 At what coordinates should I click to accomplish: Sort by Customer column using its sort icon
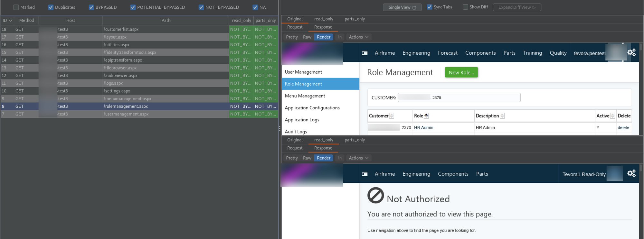(x=392, y=116)
